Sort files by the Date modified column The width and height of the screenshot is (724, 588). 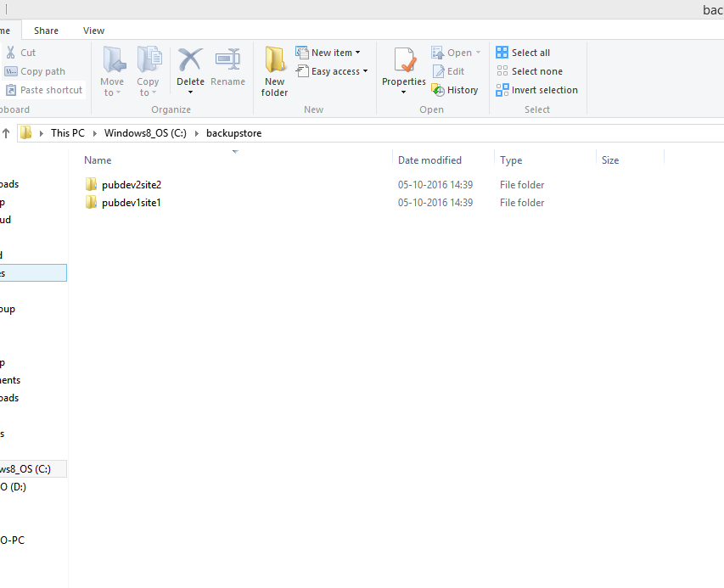(x=429, y=160)
